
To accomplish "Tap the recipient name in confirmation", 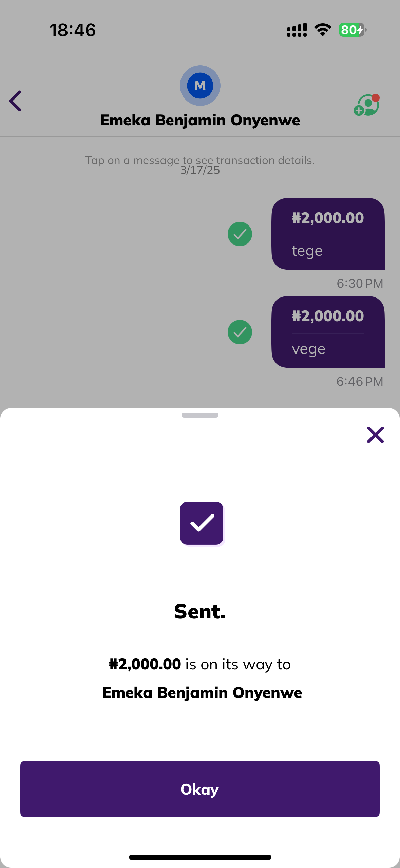I will [202, 693].
